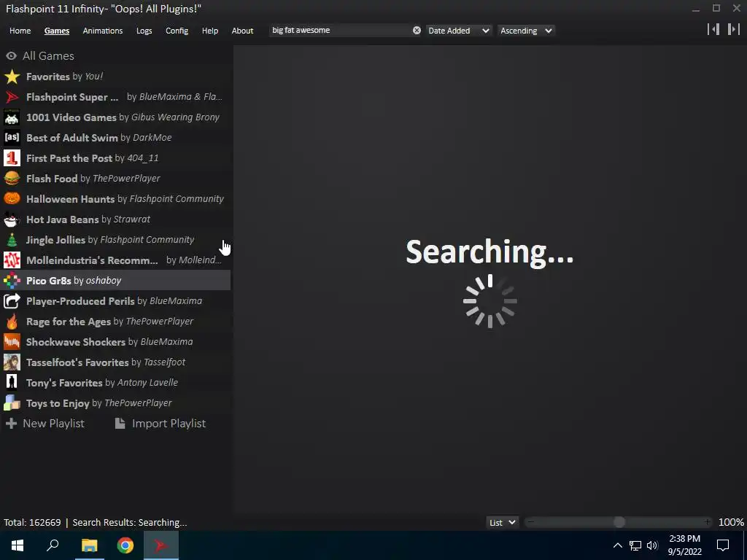Select Toys to Enjoy playlist text
The height and width of the screenshot is (560, 747).
tap(99, 403)
